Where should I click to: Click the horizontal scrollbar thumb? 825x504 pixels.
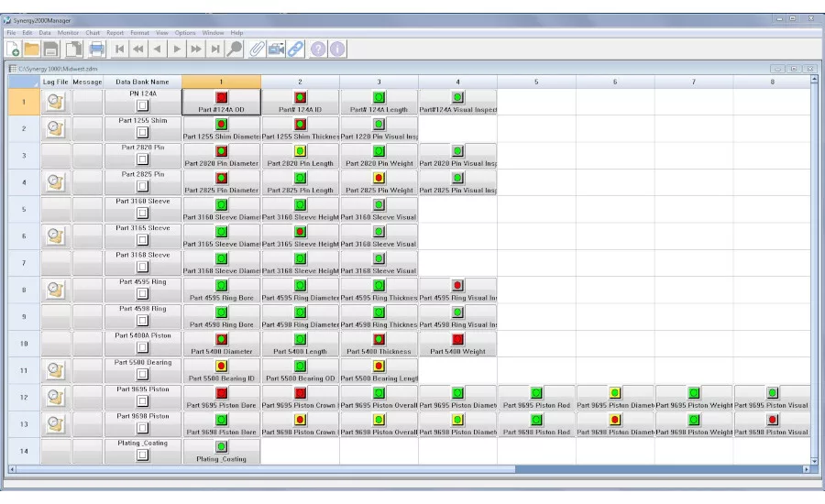click(x=659, y=469)
